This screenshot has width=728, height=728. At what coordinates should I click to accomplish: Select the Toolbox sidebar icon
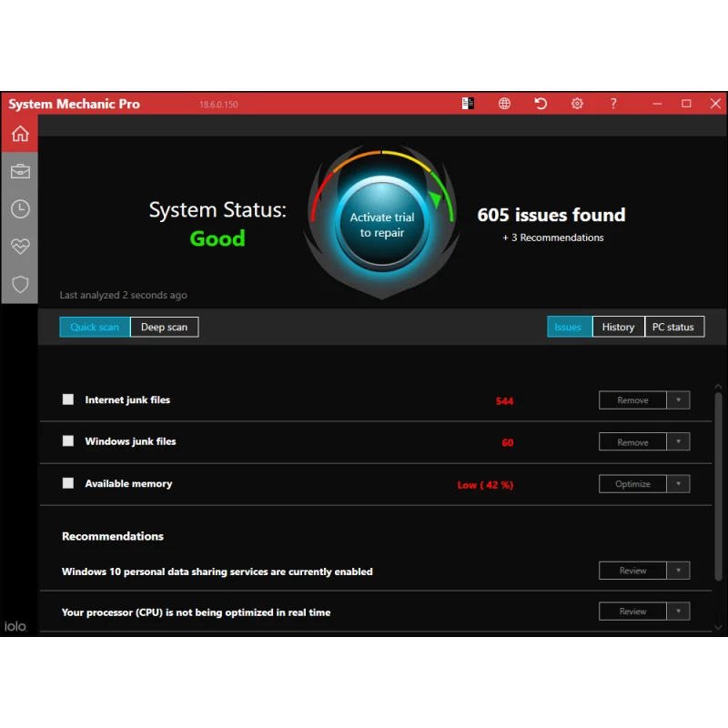(x=19, y=171)
